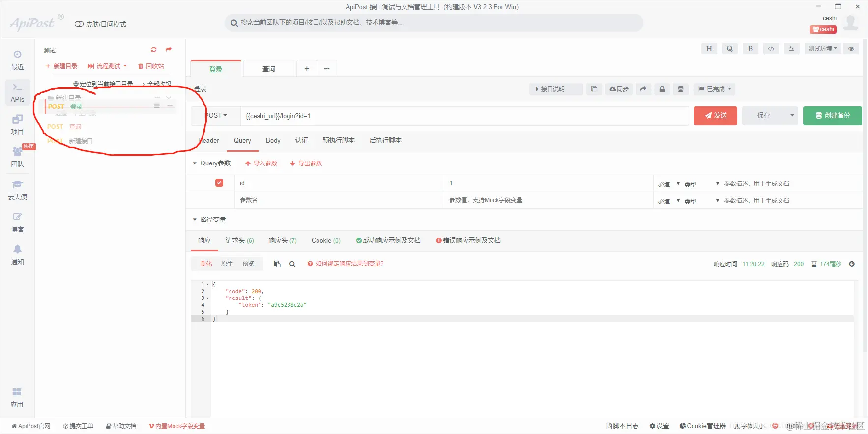868x434 pixels.
Task: Expand the 接口说明 section
Action: pyautogui.click(x=556, y=89)
